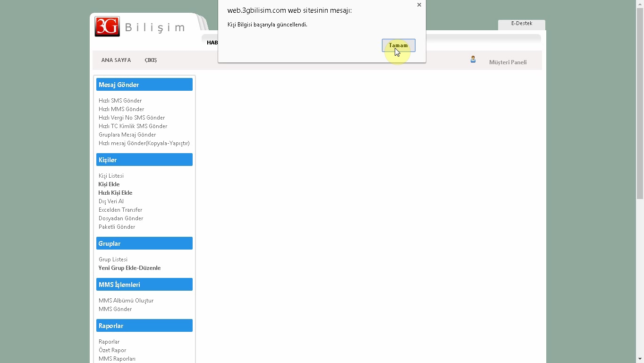Screen dimensions: 644x363
Task: Choose Hızlı Kişi Ekle
Action: [115, 193]
